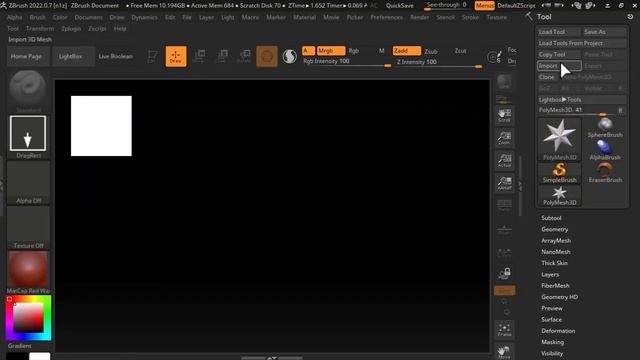640x360 pixels.
Task: Select the Rotate transform icon in top shelf
Action: 244,56
